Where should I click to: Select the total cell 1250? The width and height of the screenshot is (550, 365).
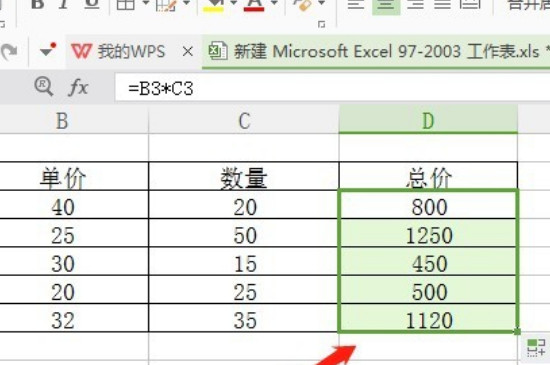428,234
